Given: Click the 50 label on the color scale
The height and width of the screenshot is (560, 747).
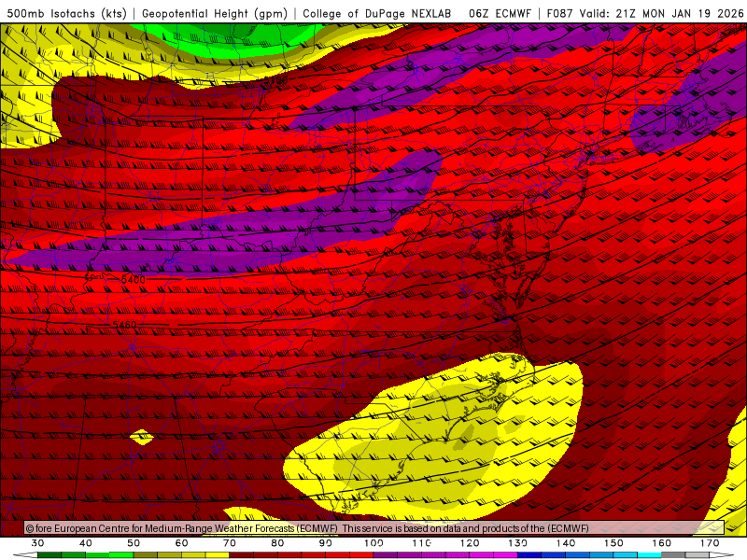Looking at the screenshot, I should click(134, 543).
